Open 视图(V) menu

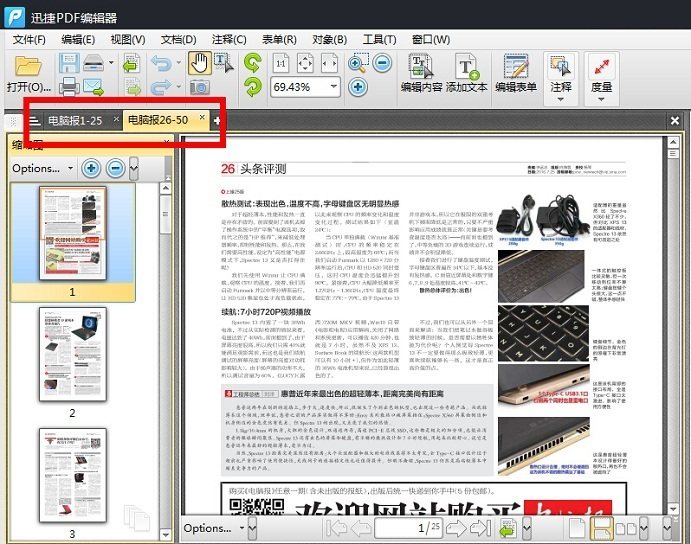coord(128,40)
